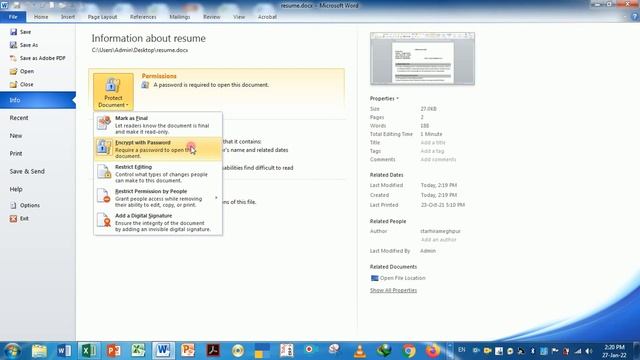Click the taskbar clock showing 2:20 PM

pyautogui.click(x=614, y=351)
